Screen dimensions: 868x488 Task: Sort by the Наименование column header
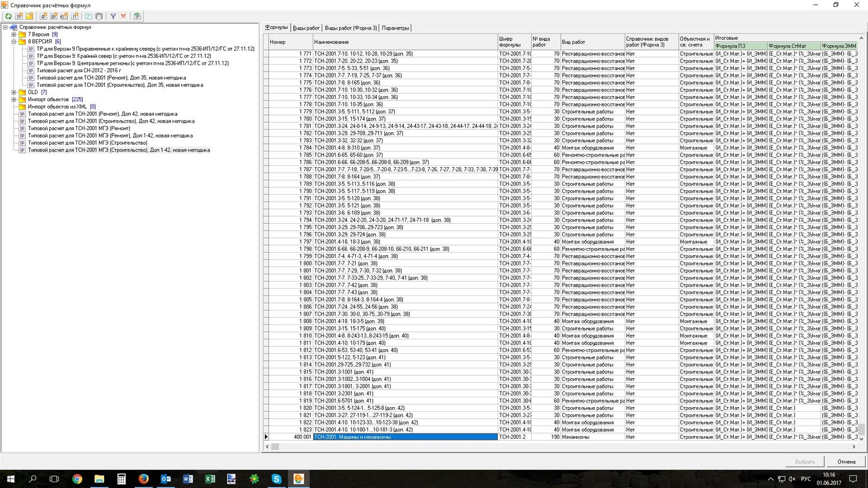coord(405,42)
